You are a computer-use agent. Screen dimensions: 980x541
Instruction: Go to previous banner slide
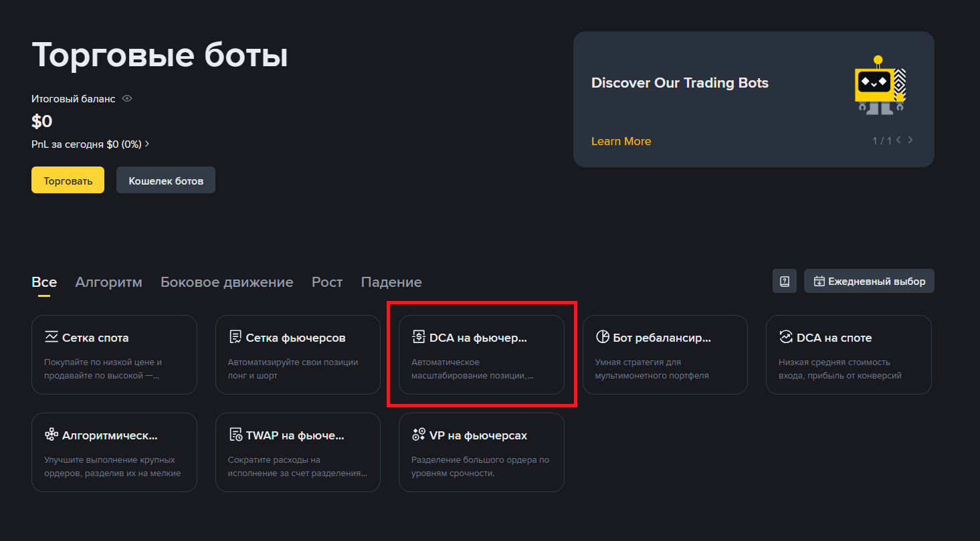(x=898, y=140)
